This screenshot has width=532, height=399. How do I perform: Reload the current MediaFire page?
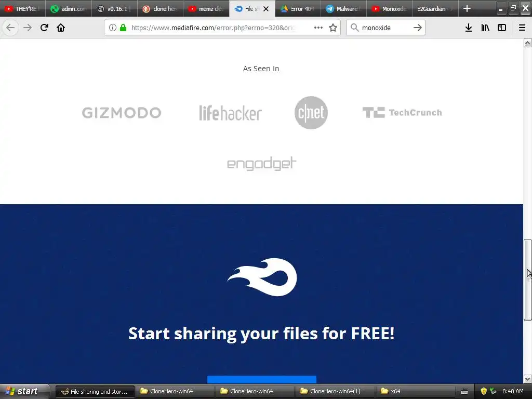[x=44, y=28]
